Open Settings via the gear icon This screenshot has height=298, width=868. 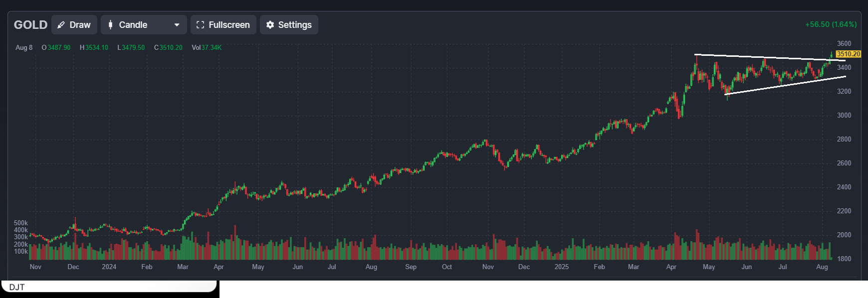click(x=270, y=25)
